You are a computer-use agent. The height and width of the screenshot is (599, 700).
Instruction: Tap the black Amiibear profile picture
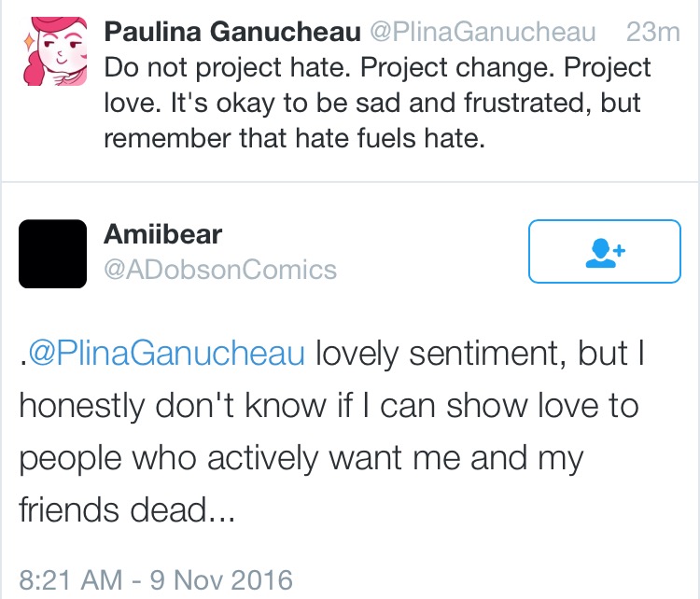click(52, 254)
